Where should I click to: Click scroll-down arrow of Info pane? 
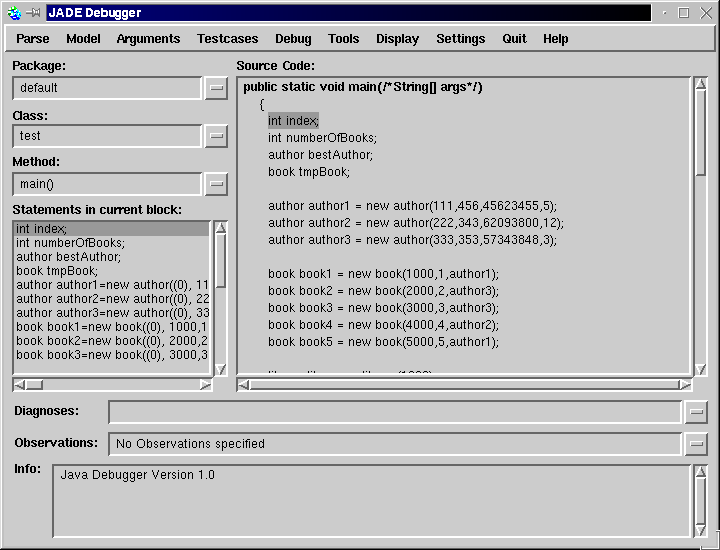(701, 530)
